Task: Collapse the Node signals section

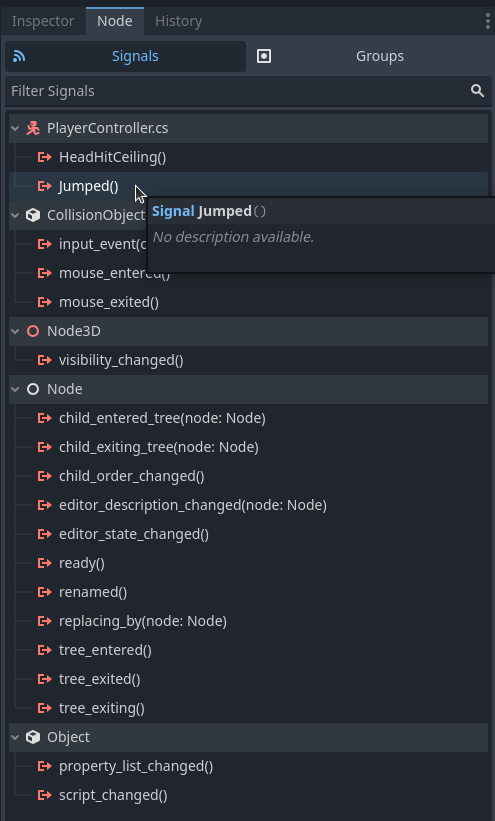Action: (x=15, y=389)
